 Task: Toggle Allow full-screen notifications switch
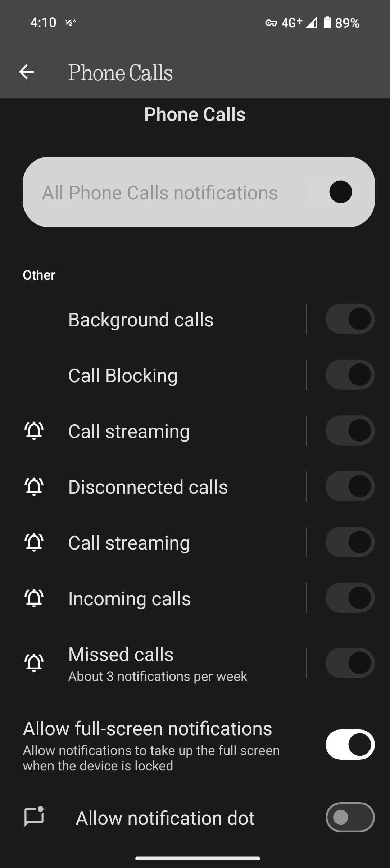tap(350, 744)
